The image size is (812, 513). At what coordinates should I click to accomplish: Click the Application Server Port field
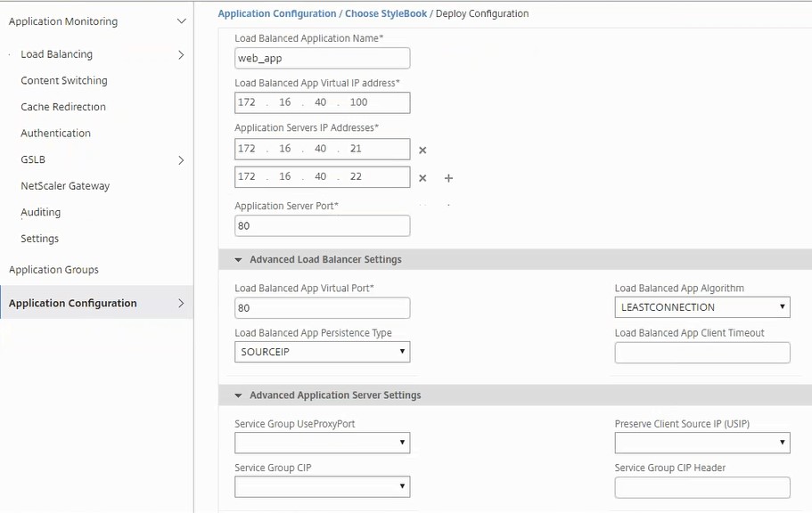[x=322, y=225]
